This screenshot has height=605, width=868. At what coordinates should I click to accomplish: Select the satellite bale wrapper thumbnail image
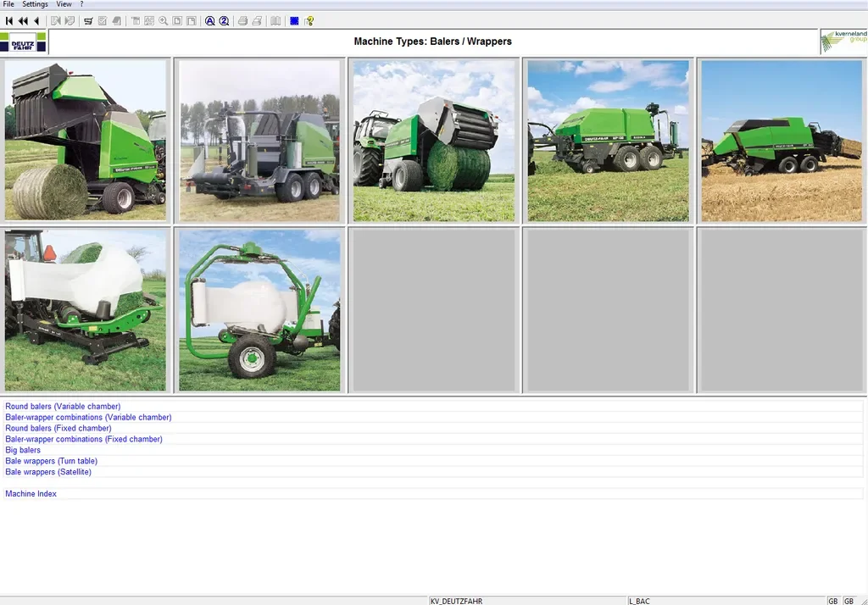click(259, 310)
